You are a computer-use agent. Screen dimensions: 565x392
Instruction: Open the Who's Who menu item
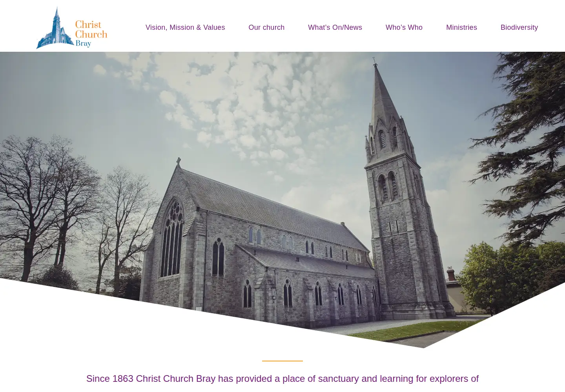(x=404, y=27)
